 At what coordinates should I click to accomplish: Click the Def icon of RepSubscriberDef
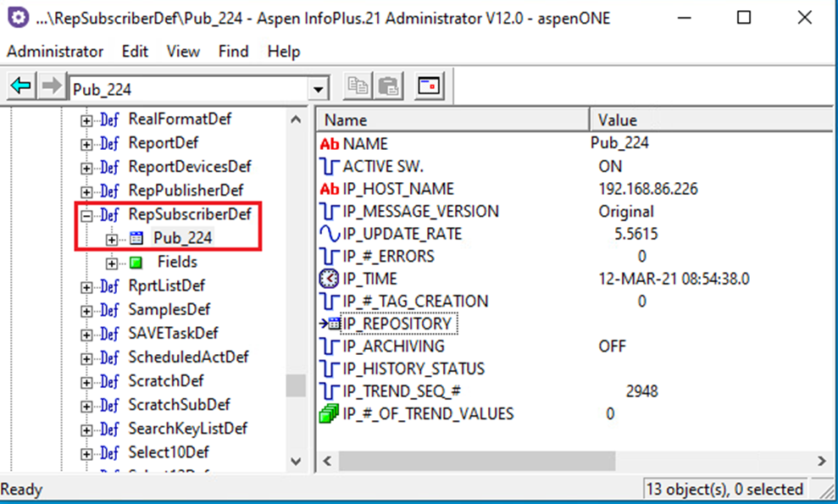coord(109,215)
